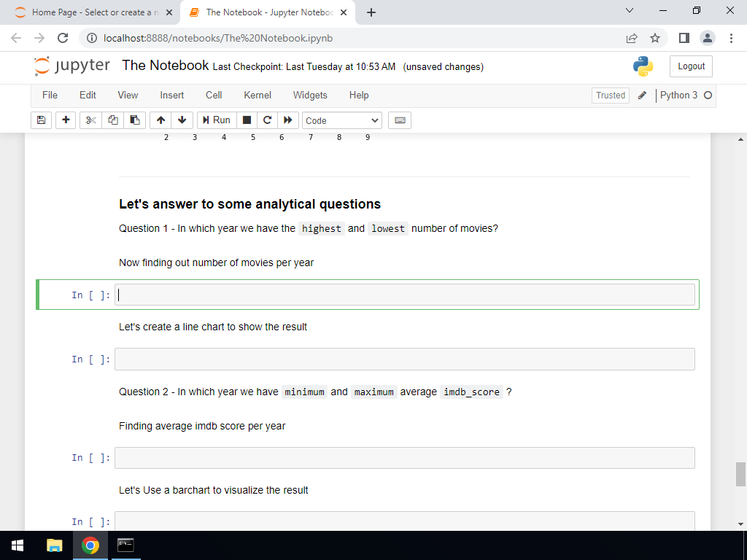Click code cell below Finding average imdb score
The height and width of the screenshot is (560, 747).
(404, 458)
